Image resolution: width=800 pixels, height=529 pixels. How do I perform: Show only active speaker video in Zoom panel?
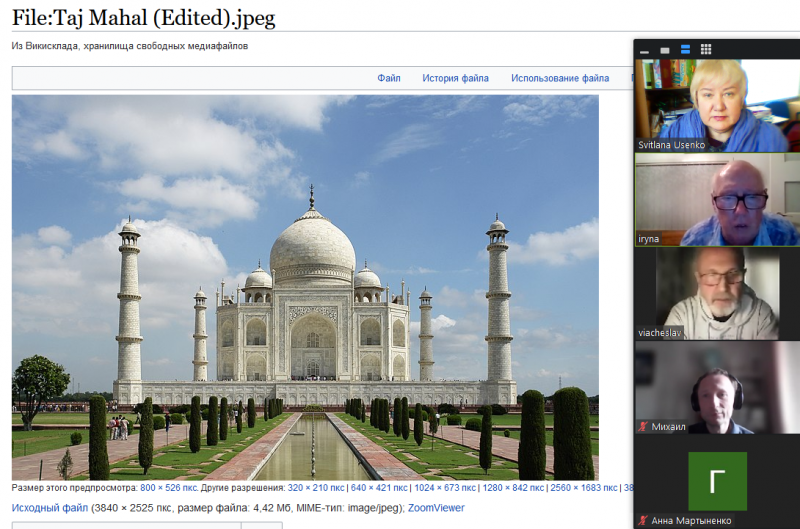665,50
